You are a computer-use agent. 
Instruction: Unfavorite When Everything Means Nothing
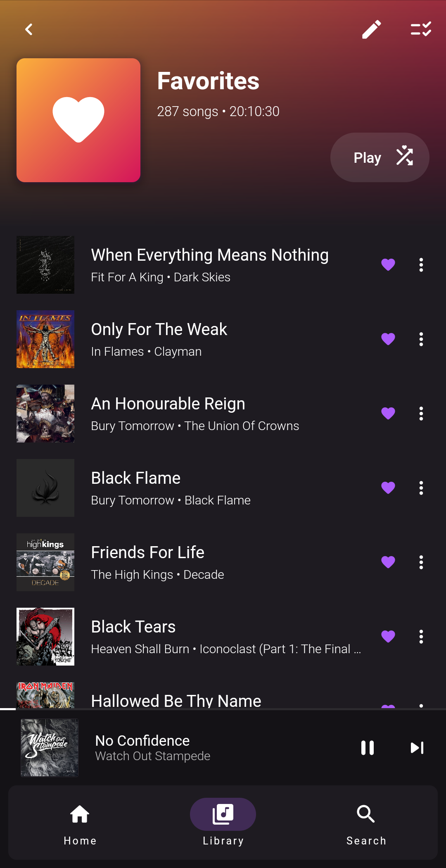pos(388,265)
